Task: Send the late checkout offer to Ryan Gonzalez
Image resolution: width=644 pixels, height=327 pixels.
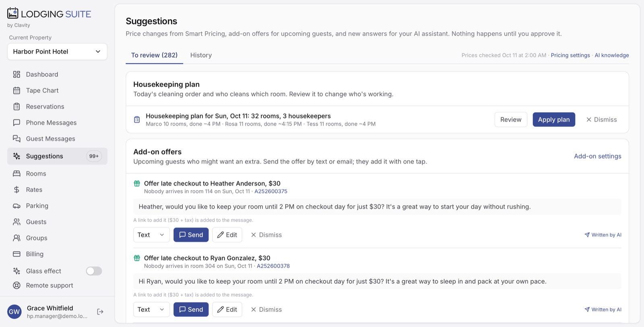Action: pyautogui.click(x=191, y=309)
